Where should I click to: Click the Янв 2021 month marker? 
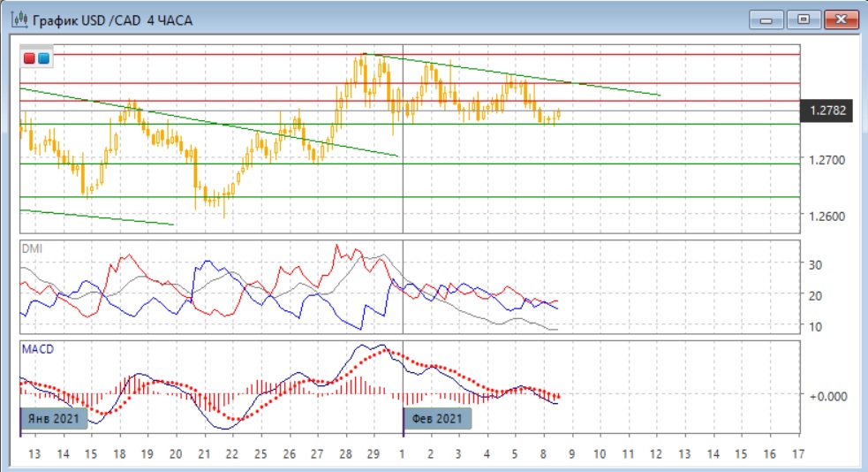coord(54,418)
